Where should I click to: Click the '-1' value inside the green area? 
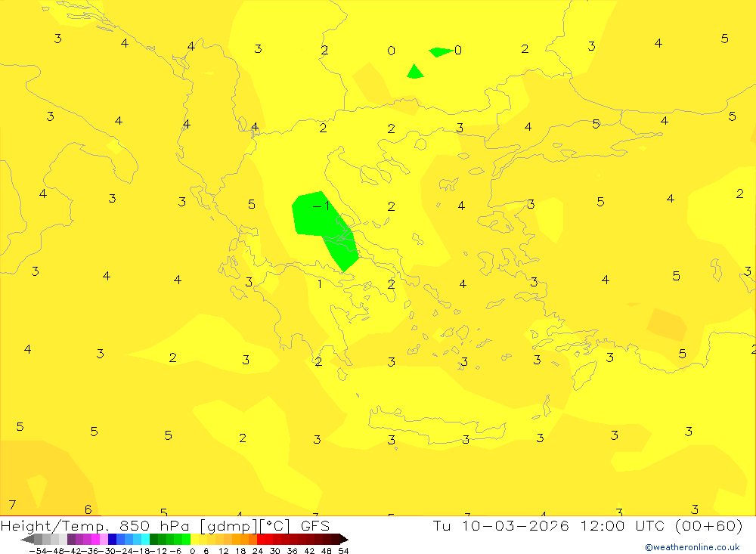coord(321,206)
